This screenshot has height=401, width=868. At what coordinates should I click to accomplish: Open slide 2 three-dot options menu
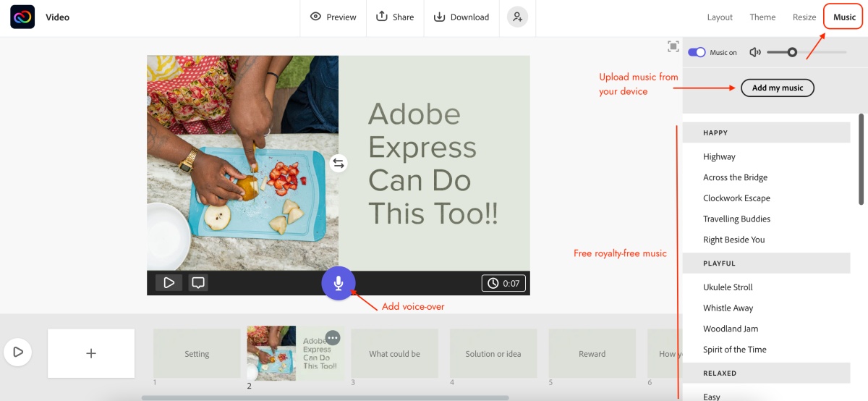click(x=333, y=337)
